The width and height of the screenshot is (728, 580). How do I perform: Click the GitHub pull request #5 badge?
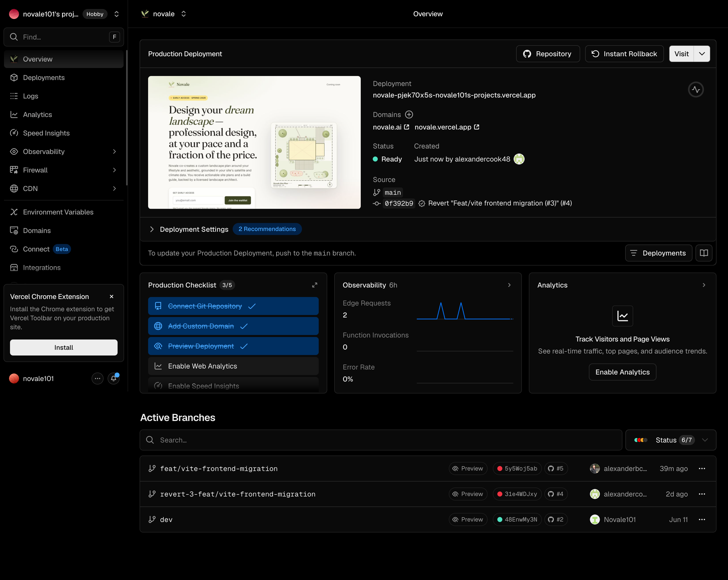(x=556, y=468)
